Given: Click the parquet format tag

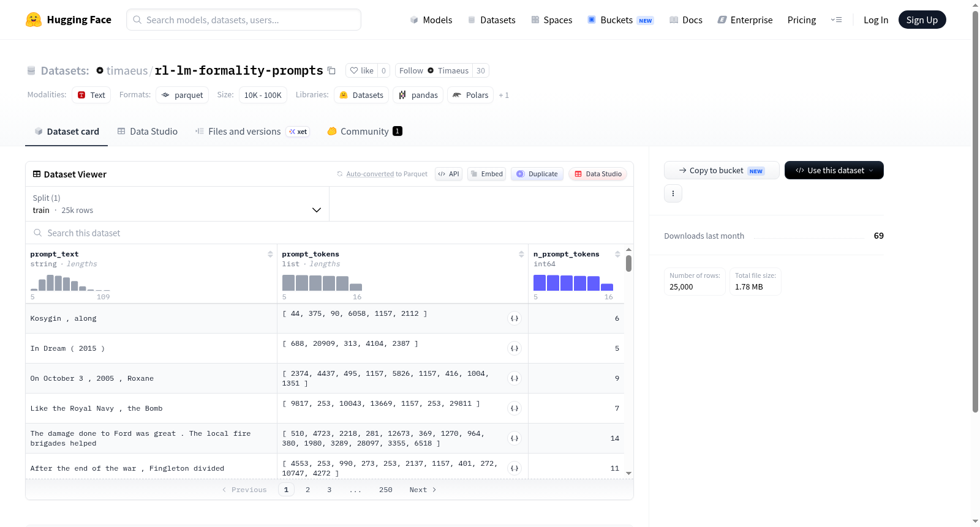Looking at the screenshot, I should point(182,95).
